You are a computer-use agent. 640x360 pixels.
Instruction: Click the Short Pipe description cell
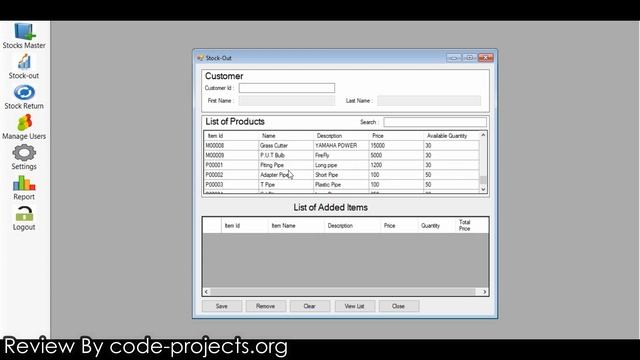click(x=341, y=175)
